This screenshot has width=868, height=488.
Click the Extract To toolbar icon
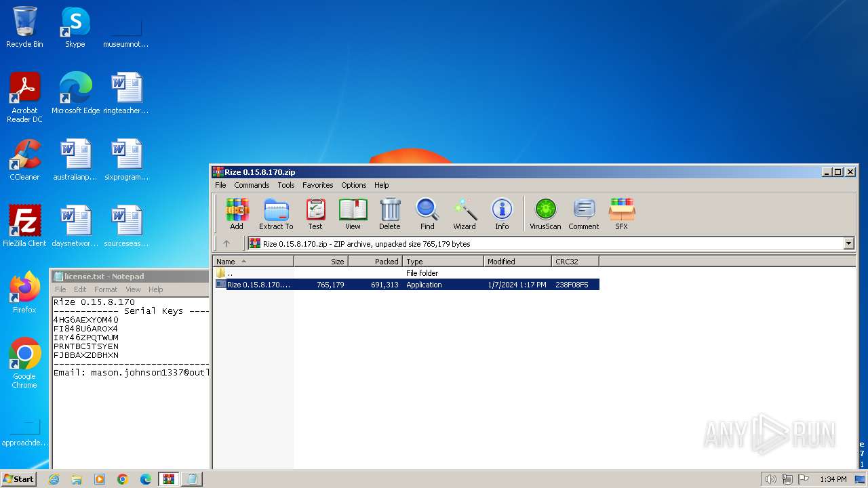pyautogui.click(x=276, y=214)
